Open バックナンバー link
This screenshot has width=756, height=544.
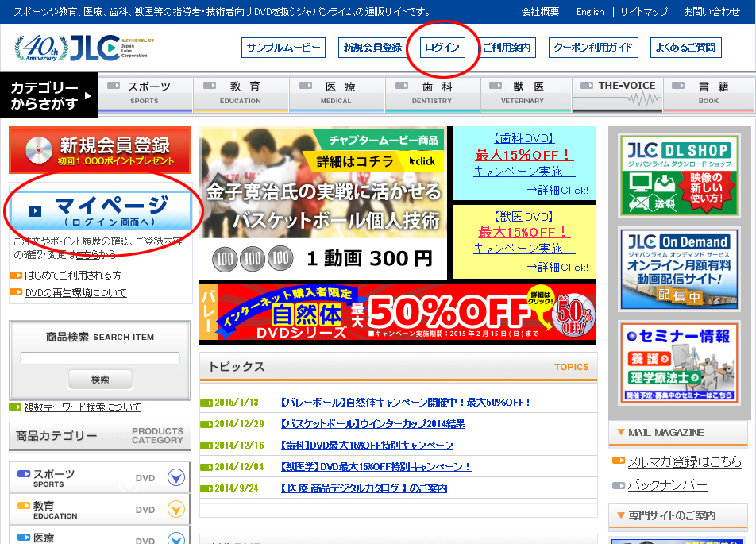point(667,485)
